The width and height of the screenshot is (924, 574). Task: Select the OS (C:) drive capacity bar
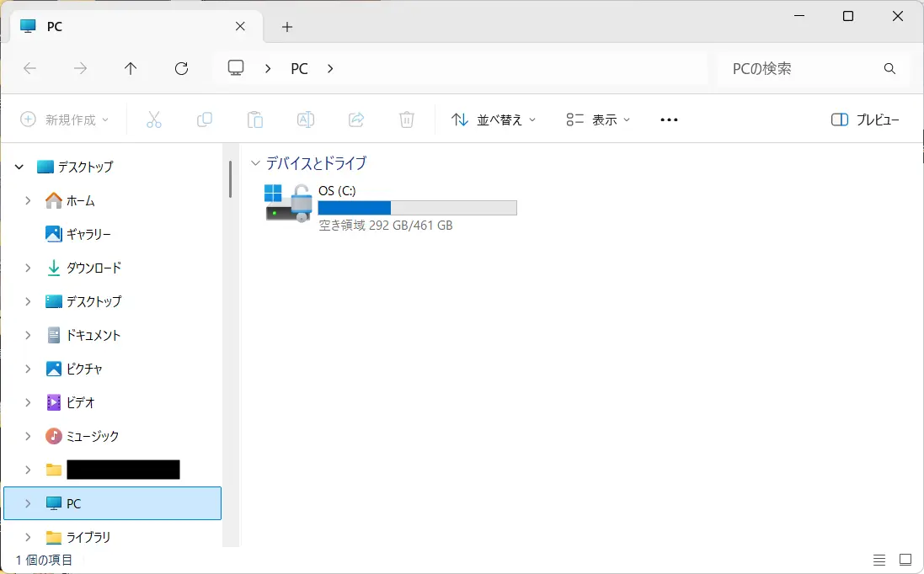click(417, 208)
